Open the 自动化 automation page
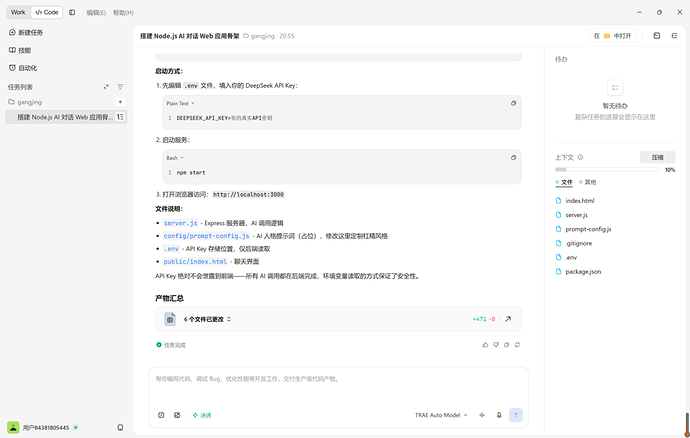The image size is (690, 438). pos(23,68)
